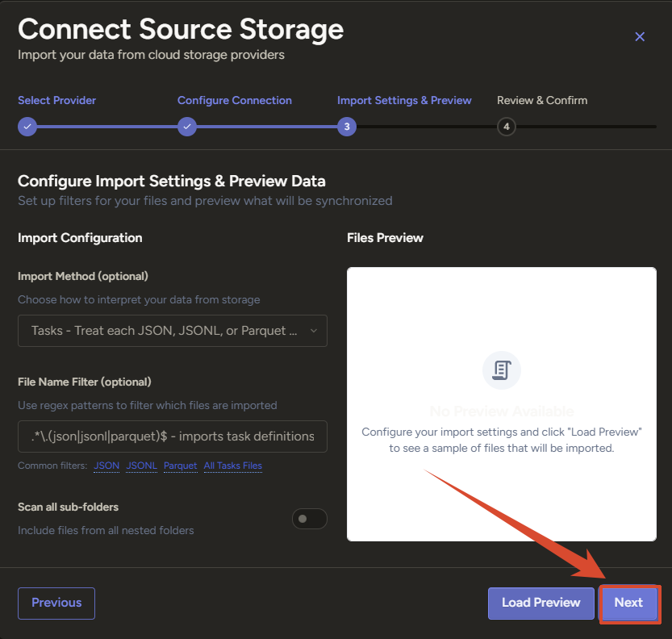The image size is (672, 639).
Task: Click 'Import your data from cloud storage providers'
Action: click(x=151, y=55)
